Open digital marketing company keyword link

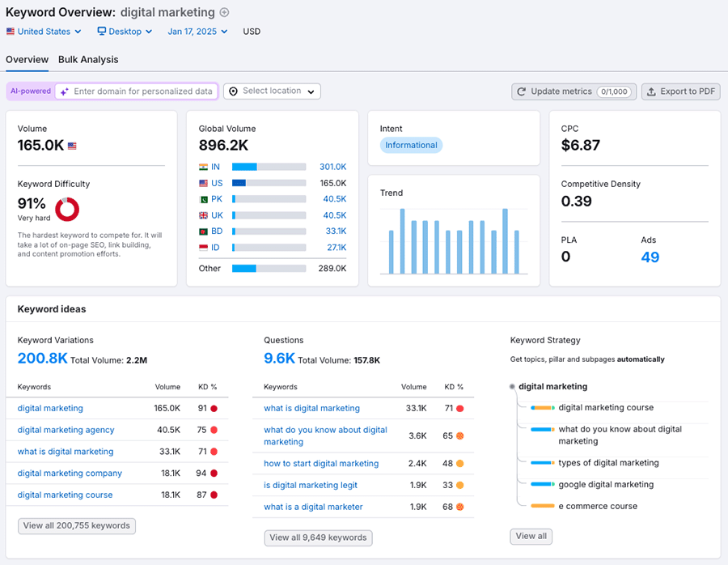70,474
